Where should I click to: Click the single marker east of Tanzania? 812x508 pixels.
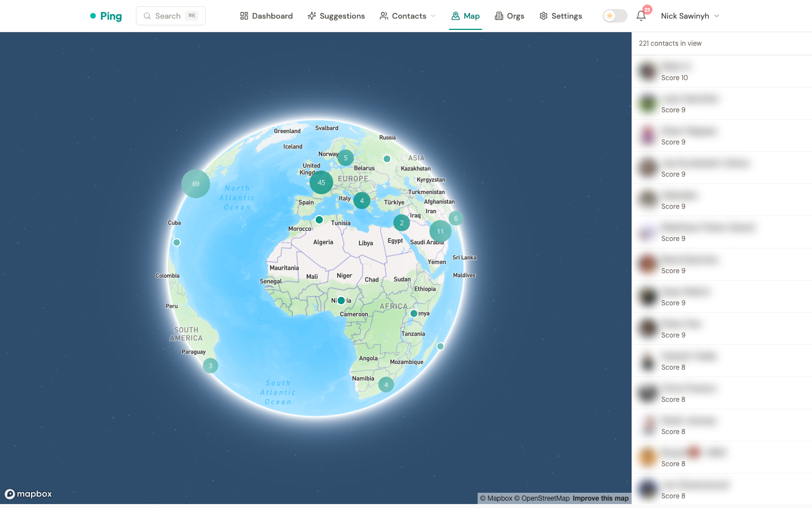440,346
